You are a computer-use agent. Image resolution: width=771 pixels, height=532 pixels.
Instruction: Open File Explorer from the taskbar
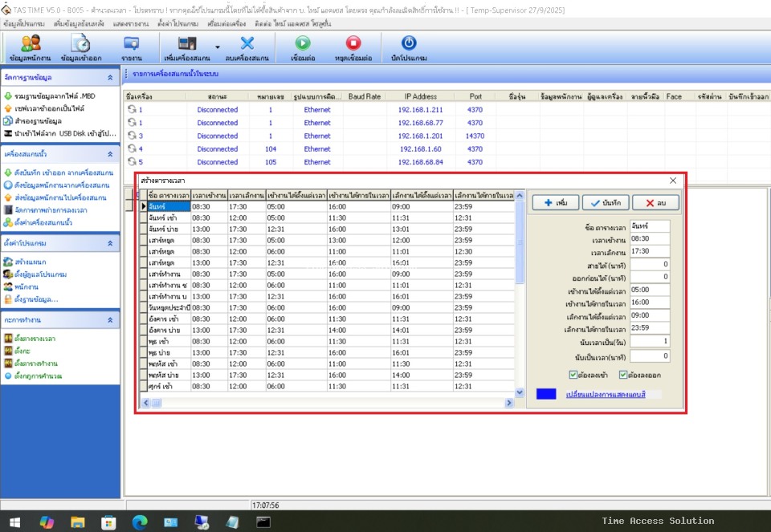(78, 522)
